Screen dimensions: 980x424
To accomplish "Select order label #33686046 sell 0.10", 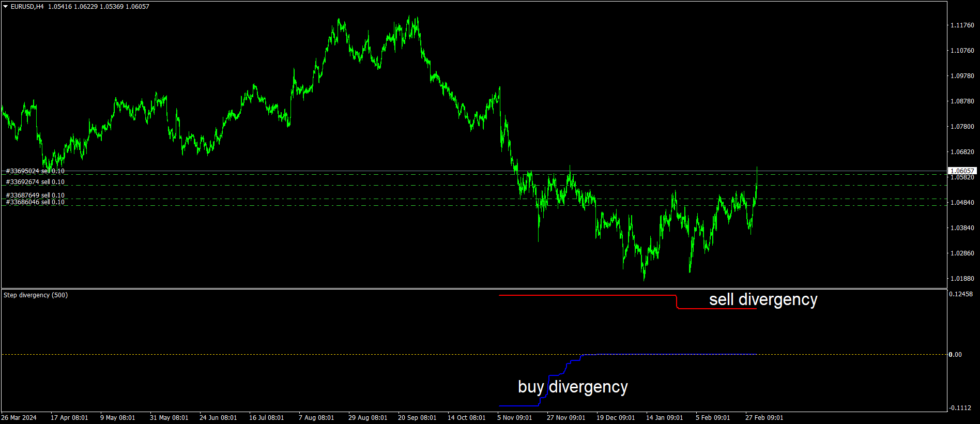I will click(35, 202).
